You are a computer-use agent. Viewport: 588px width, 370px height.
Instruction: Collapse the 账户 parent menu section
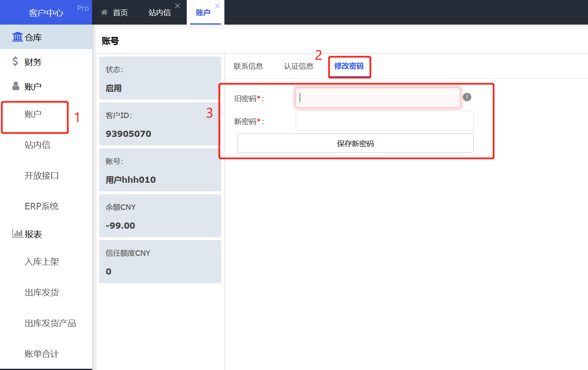tap(46, 86)
